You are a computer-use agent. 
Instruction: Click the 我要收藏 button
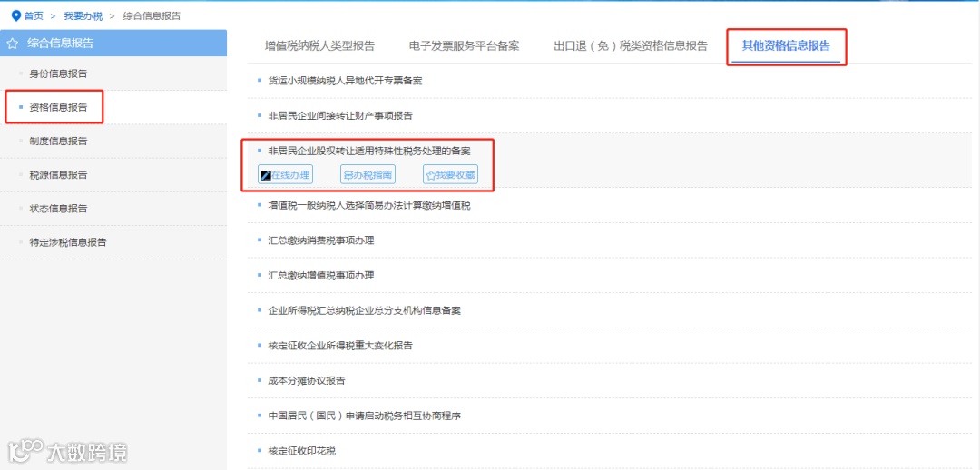tap(451, 175)
